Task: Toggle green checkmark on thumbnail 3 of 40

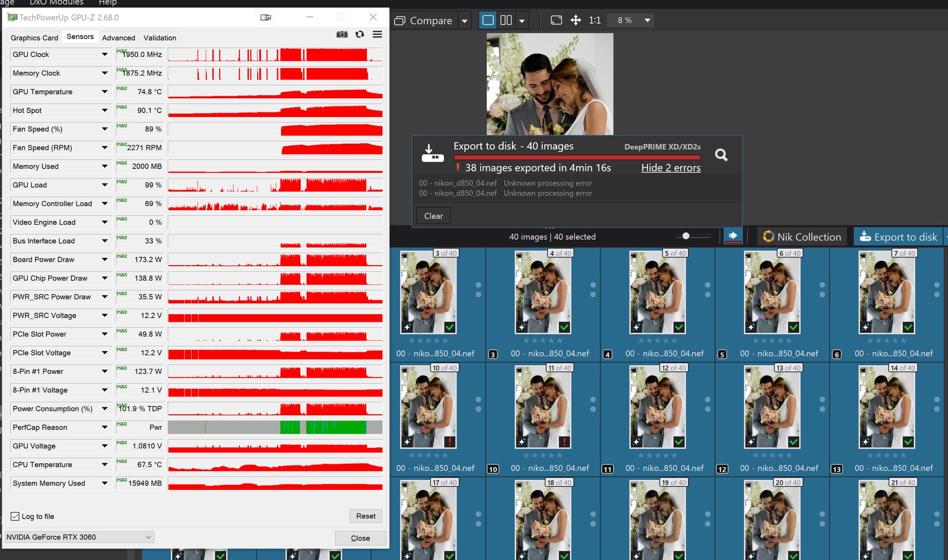Action: pyautogui.click(x=449, y=327)
